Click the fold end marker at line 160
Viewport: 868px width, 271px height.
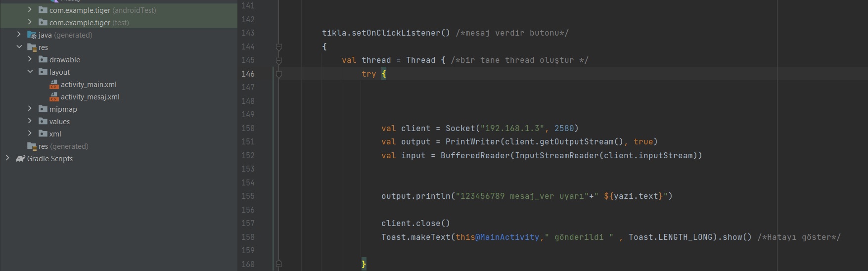pyautogui.click(x=279, y=264)
